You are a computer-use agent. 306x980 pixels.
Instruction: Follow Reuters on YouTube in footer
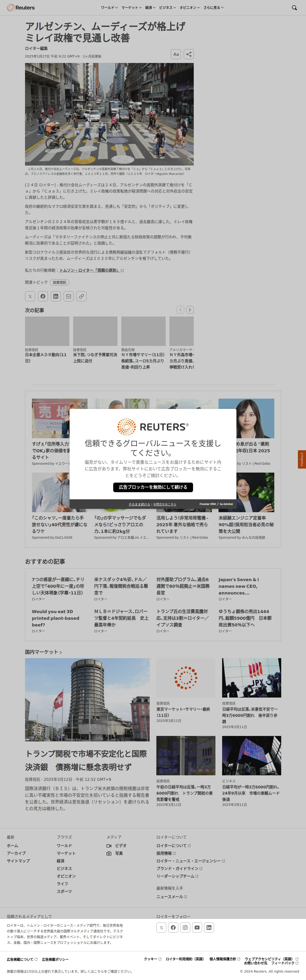tap(197, 928)
